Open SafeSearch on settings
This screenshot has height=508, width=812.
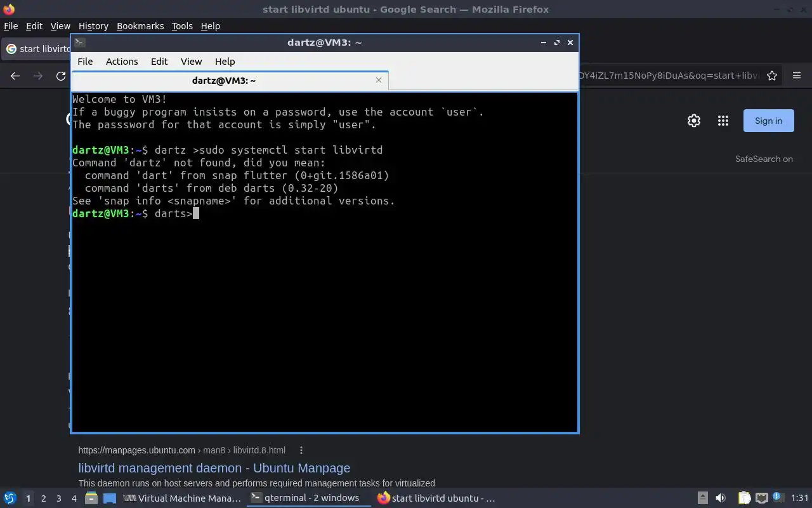pyautogui.click(x=764, y=159)
